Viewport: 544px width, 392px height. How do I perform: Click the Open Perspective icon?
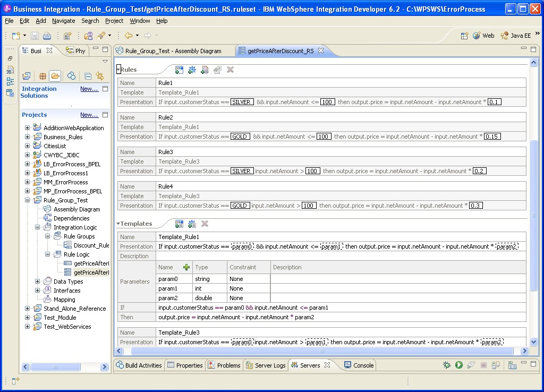coord(464,36)
